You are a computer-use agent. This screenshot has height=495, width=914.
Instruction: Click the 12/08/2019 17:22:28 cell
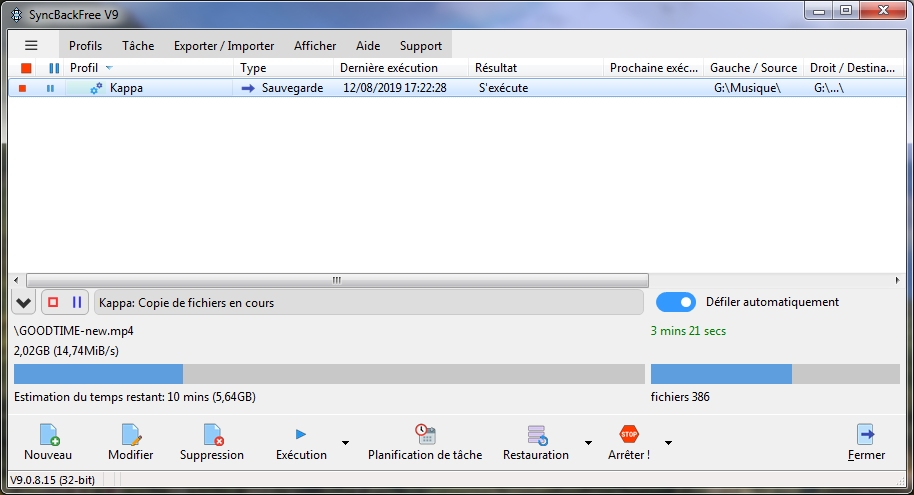pyautogui.click(x=395, y=88)
